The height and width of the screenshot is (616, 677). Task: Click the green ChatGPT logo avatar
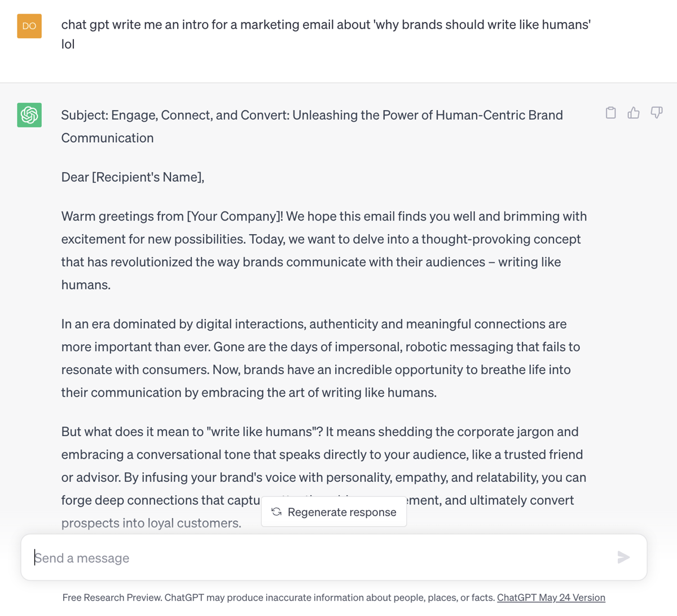tap(29, 115)
